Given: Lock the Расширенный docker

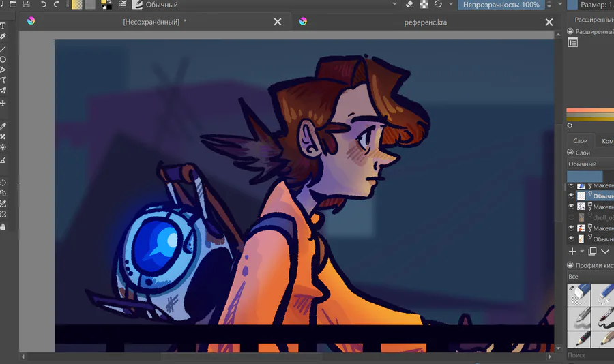Looking at the screenshot, I should click(570, 31).
